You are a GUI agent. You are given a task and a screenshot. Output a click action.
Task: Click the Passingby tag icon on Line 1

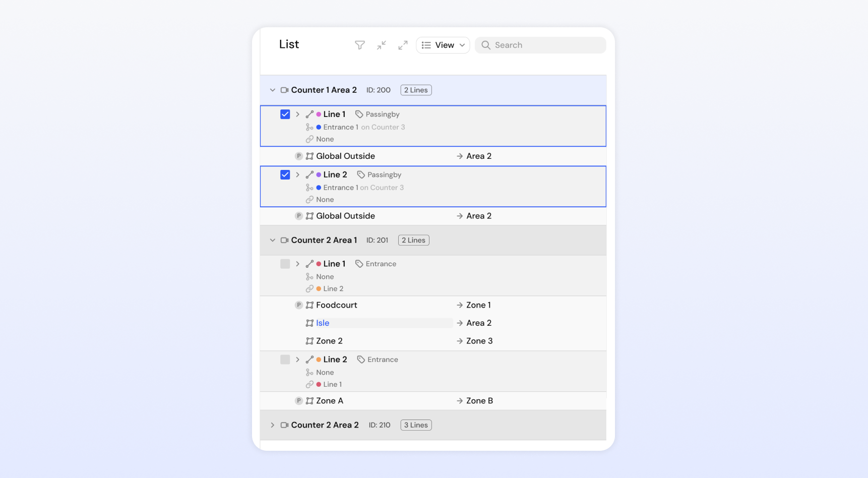(359, 114)
